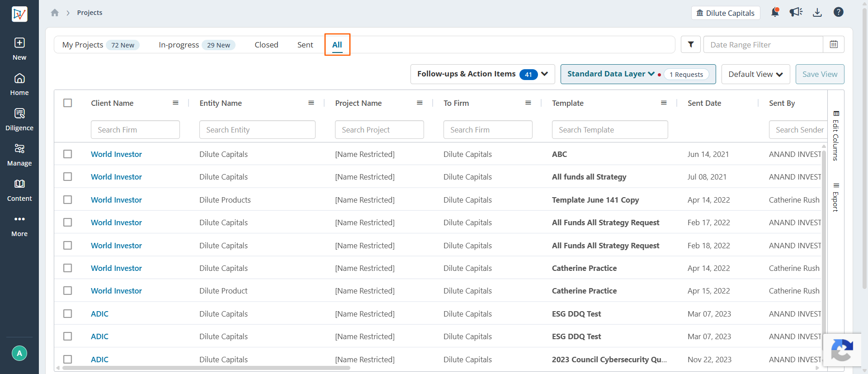Switch to the In-progress tab

pyautogui.click(x=197, y=45)
